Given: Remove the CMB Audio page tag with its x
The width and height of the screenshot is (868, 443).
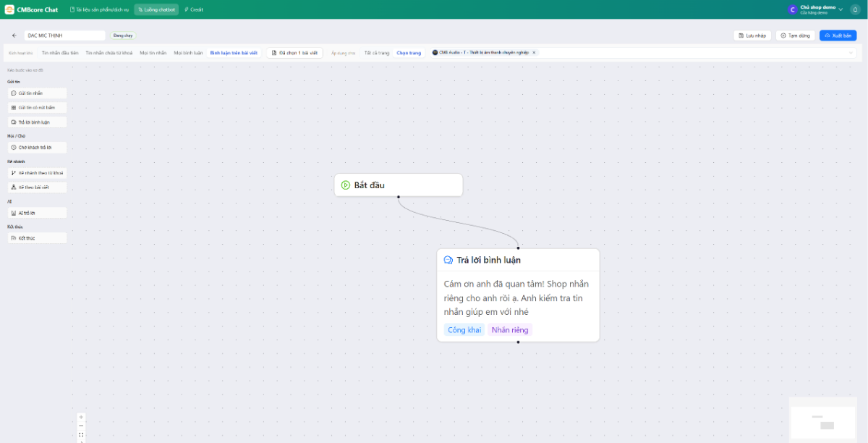Looking at the screenshot, I should [x=535, y=53].
